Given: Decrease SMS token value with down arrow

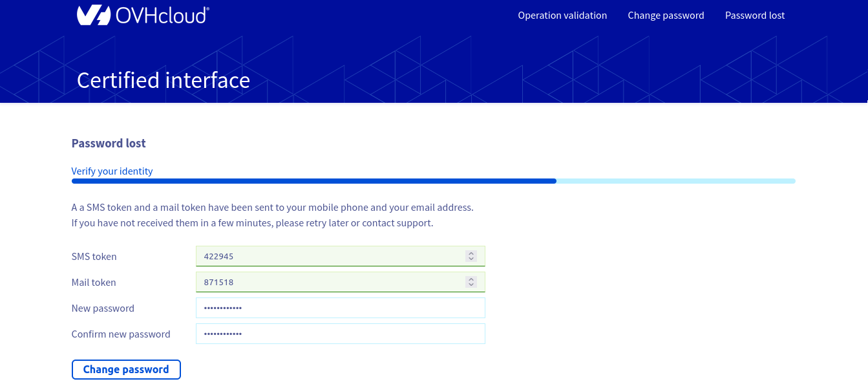Looking at the screenshot, I should click(x=471, y=259).
